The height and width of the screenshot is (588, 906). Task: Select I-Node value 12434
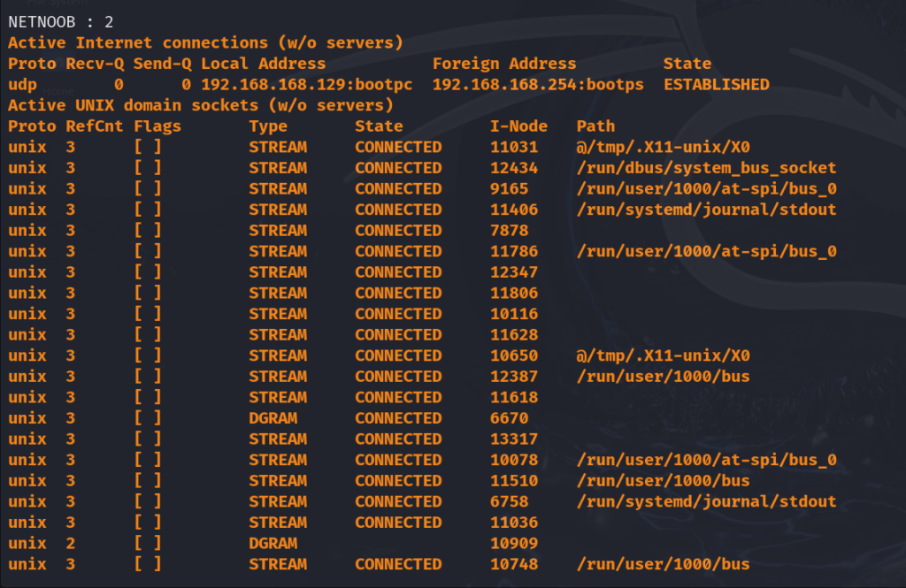coord(514,168)
